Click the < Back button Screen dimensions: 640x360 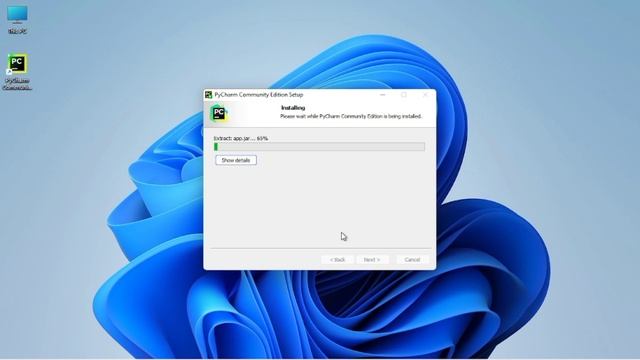coord(338,260)
